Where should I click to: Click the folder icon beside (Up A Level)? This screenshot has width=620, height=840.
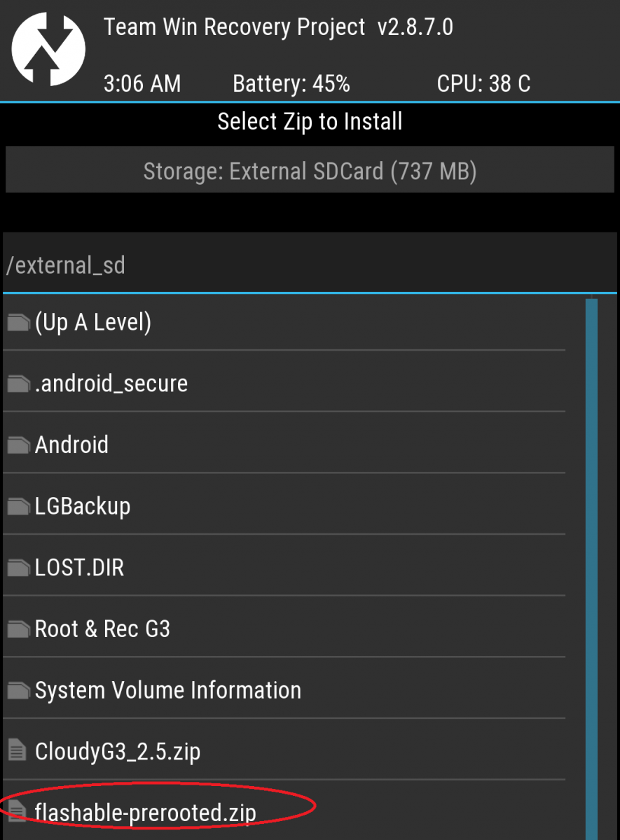click(18, 323)
